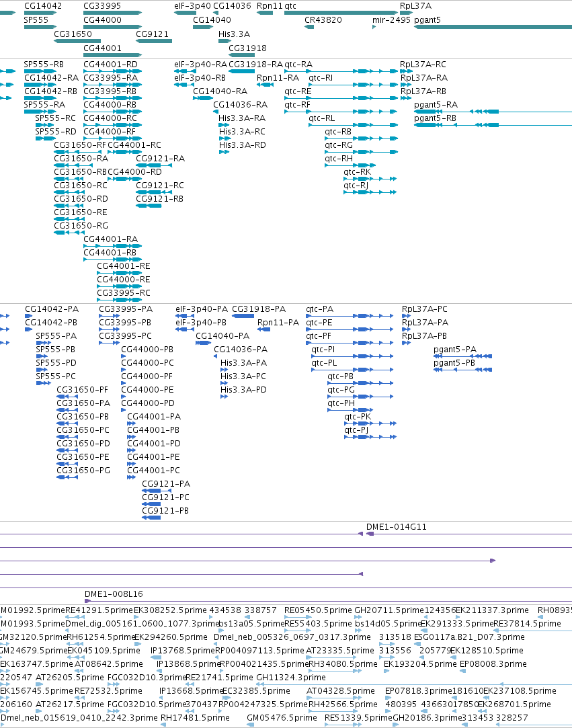Viewport: 572px width, 728px height.
Task: Select protein CG33995-PB
Action: tap(126, 323)
